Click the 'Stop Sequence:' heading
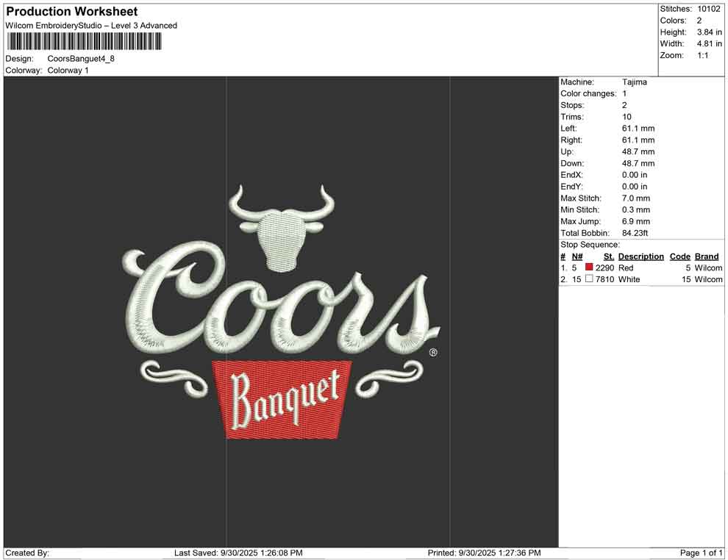 590,245
